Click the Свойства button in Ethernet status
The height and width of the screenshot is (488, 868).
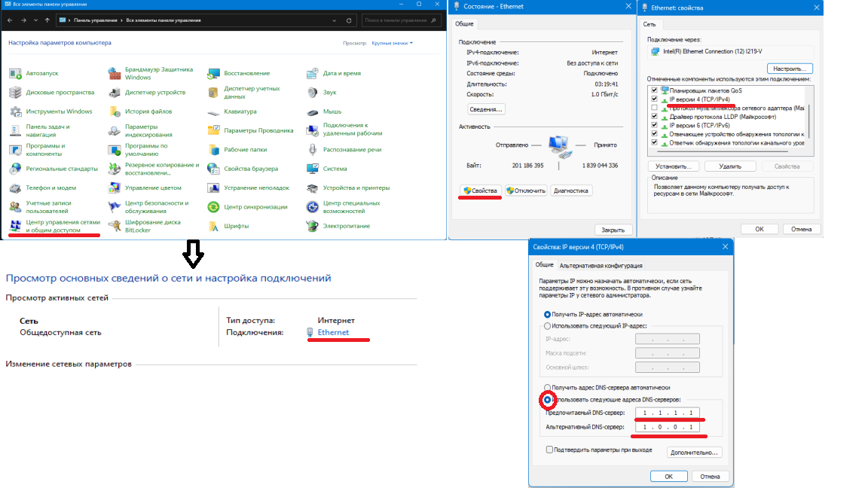tap(480, 191)
